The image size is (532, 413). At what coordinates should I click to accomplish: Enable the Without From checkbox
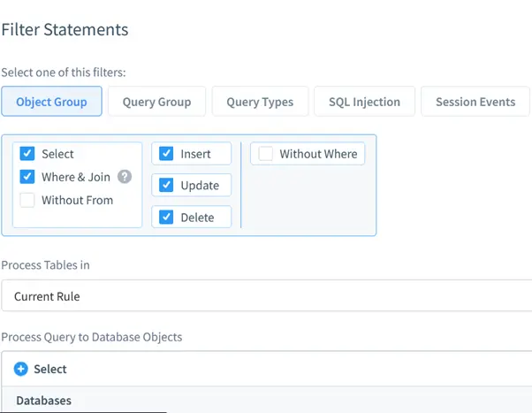coord(27,200)
